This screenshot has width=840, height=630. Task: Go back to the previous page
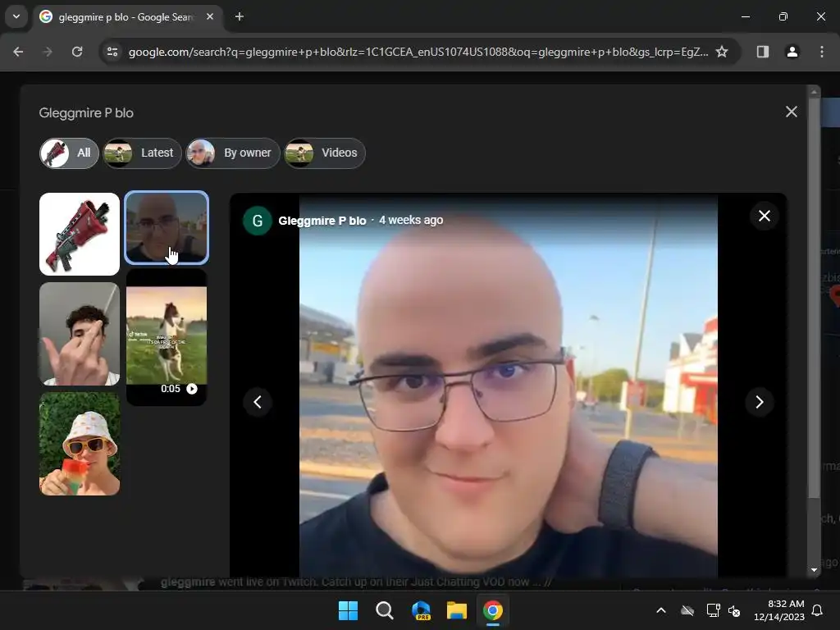point(18,52)
